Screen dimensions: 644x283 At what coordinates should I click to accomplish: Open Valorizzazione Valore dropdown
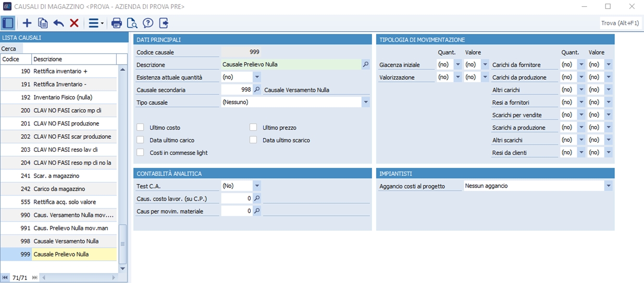point(485,77)
